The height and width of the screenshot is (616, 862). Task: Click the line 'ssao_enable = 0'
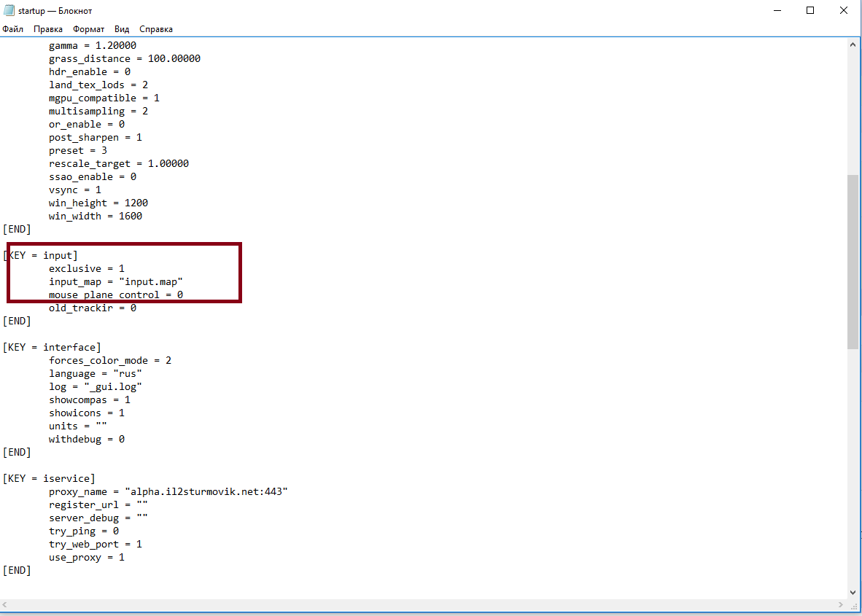click(x=93, y=177)
